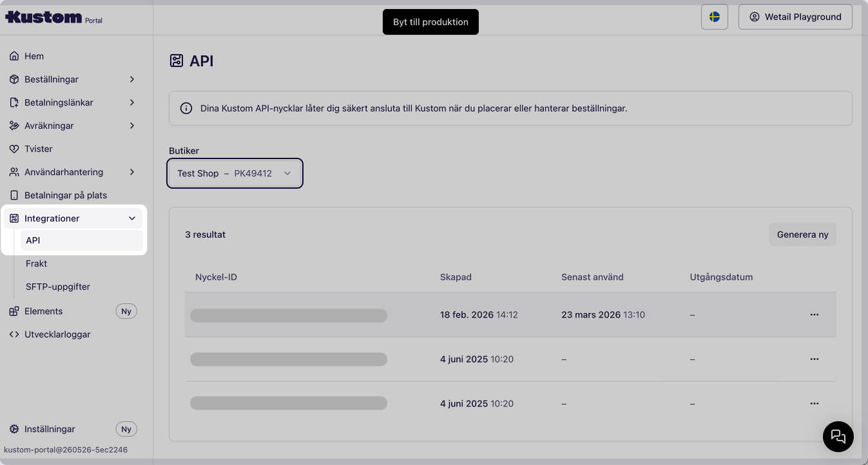Open options menu for last key row
The width and height of the screenshot is (868, 465).
point(815,403)
